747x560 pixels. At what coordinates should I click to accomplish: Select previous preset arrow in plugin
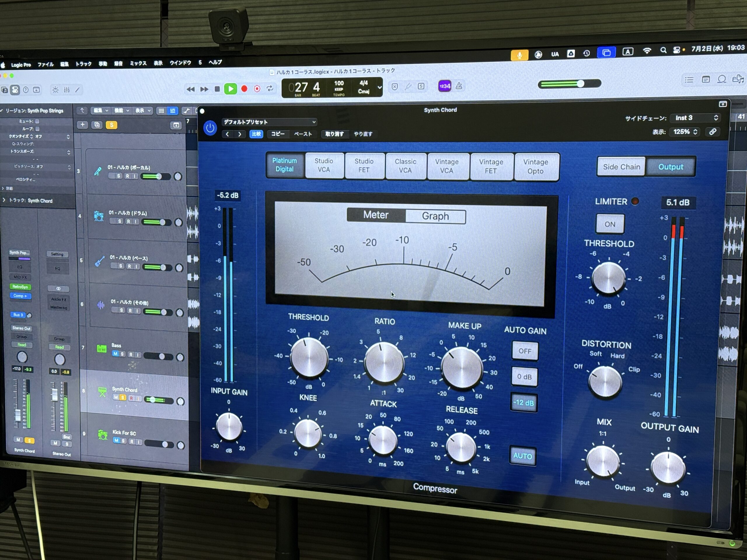pyautogui.click(x=228, y=134)
